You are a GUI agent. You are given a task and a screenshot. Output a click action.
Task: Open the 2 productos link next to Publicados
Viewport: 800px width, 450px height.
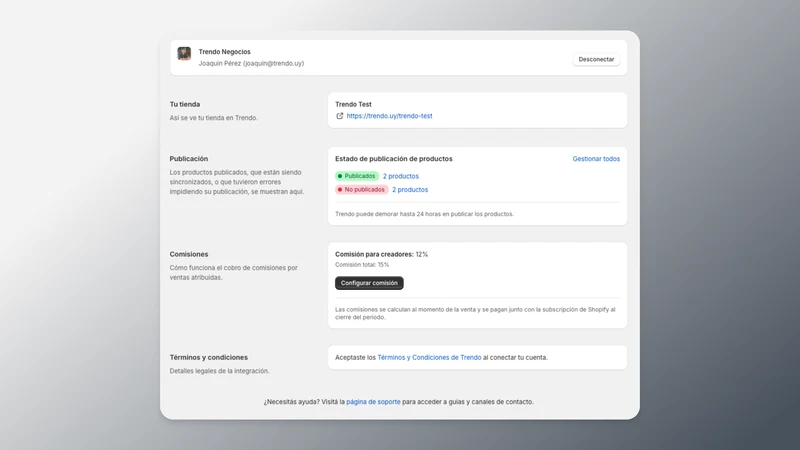(401, 176)
